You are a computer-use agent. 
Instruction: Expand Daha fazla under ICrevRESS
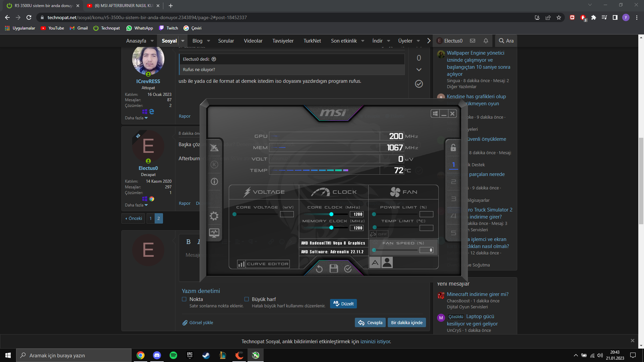(136, 118)
